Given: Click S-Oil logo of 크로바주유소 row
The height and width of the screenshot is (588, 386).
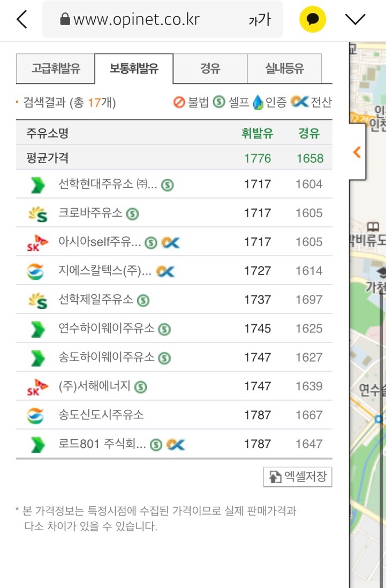Looking at the screenshot, I should 38,214.
